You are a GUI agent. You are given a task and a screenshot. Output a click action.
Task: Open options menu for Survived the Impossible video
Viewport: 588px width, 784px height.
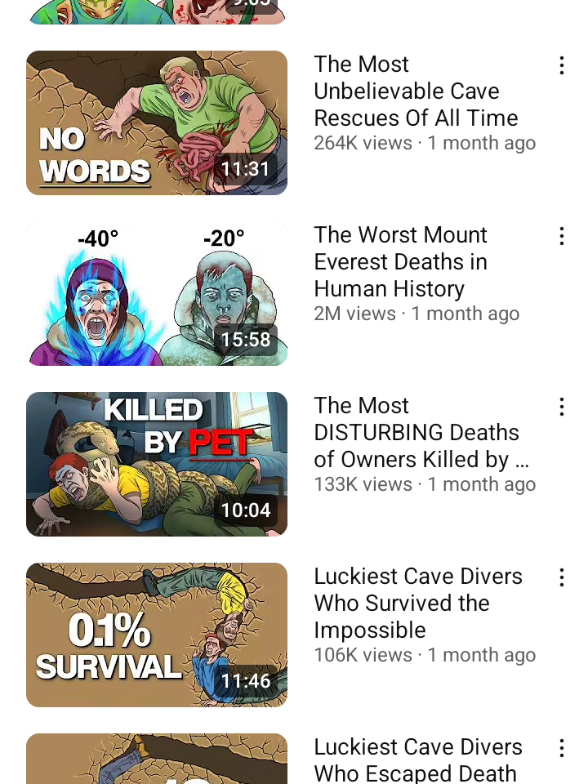coord(562,578)
